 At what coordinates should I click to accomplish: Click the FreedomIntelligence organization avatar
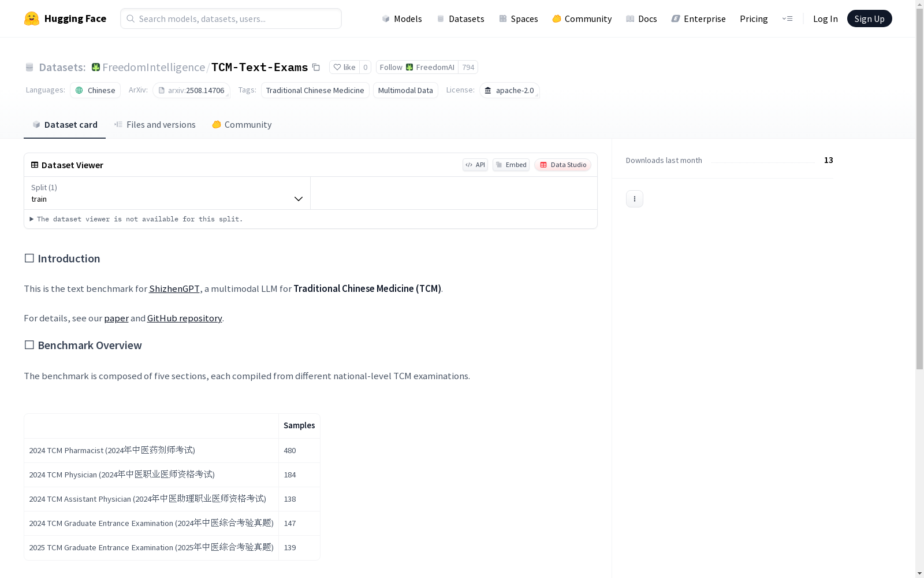point(96,67)
